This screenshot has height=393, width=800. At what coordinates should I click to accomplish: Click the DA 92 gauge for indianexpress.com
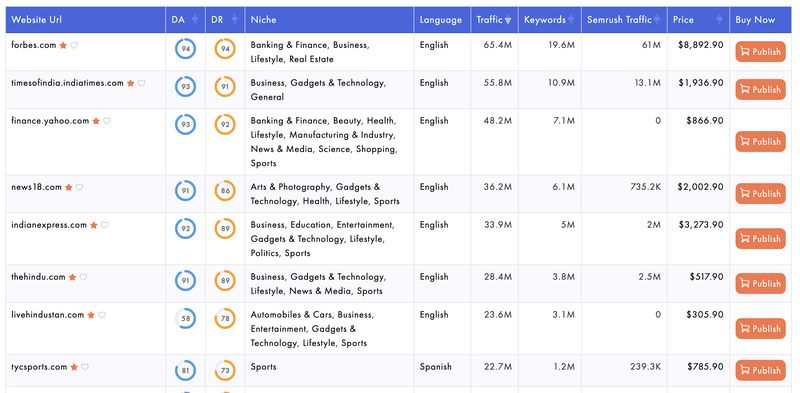[185, 229]
